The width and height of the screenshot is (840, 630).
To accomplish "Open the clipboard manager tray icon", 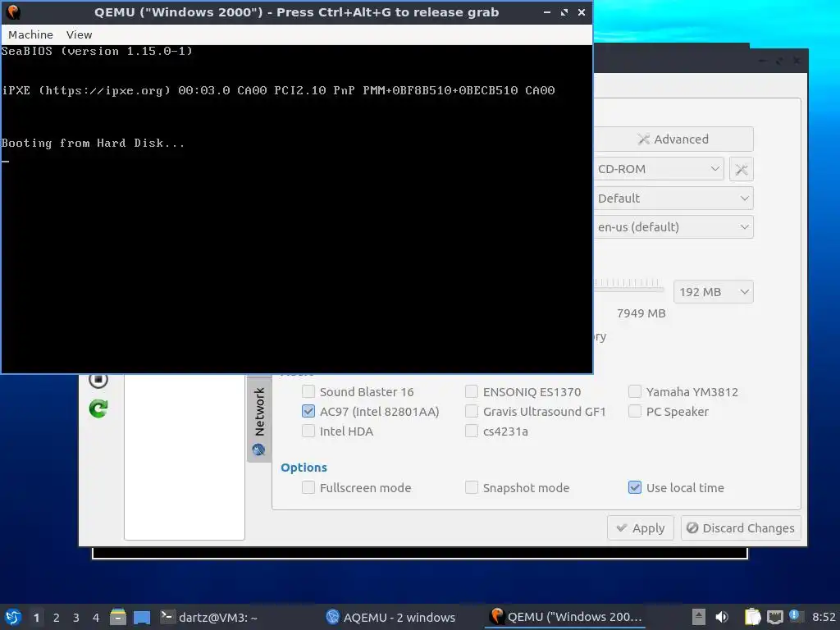I will [x=752, y=617].
